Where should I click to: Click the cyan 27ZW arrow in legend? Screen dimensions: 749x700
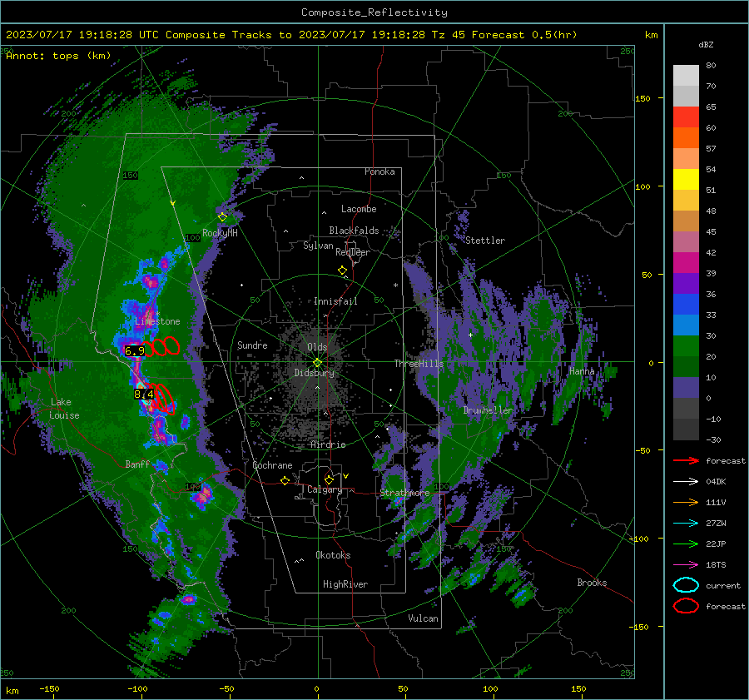[686, 524]
